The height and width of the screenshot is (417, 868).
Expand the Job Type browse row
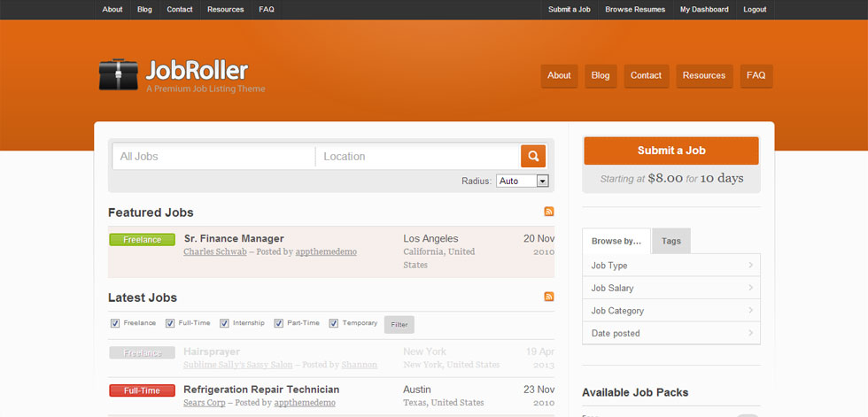pos(671,266)
